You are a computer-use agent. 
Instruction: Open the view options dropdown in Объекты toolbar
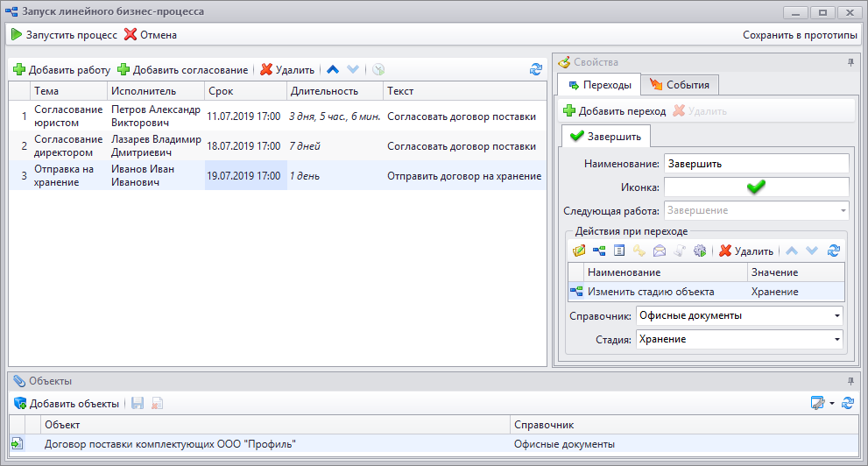point(831,404)
